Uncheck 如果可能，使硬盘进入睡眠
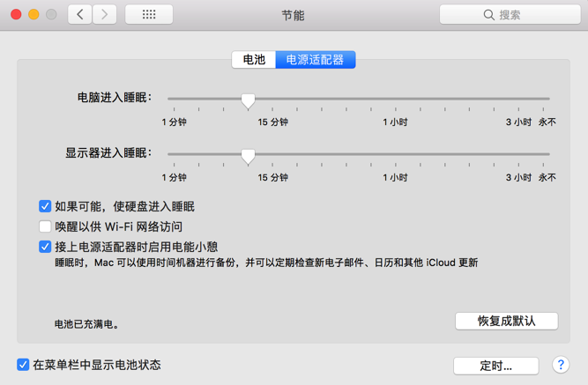Screen dimensions: 588x385 (x=45, y=206)
